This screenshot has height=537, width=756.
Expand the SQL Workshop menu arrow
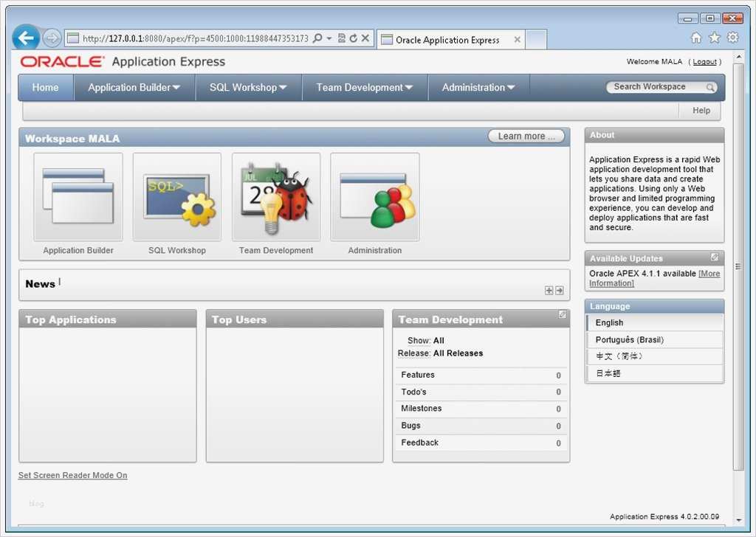283,88
